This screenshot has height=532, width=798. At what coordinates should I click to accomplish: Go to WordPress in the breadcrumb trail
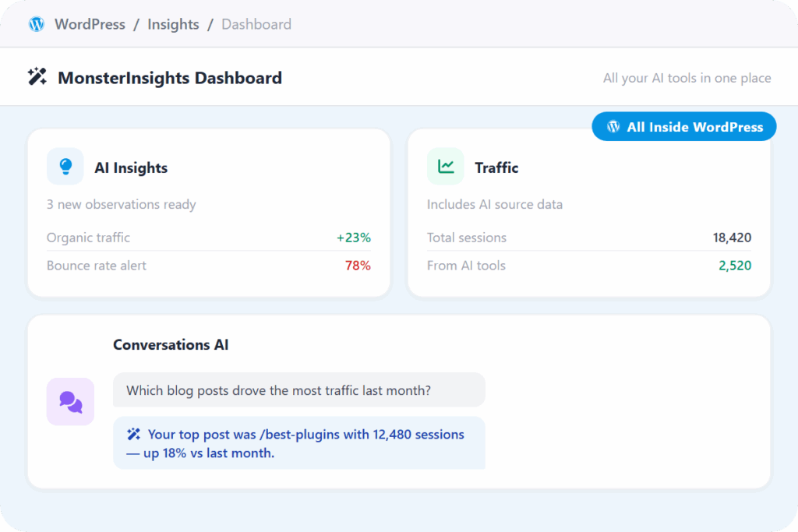click(90, 24)
